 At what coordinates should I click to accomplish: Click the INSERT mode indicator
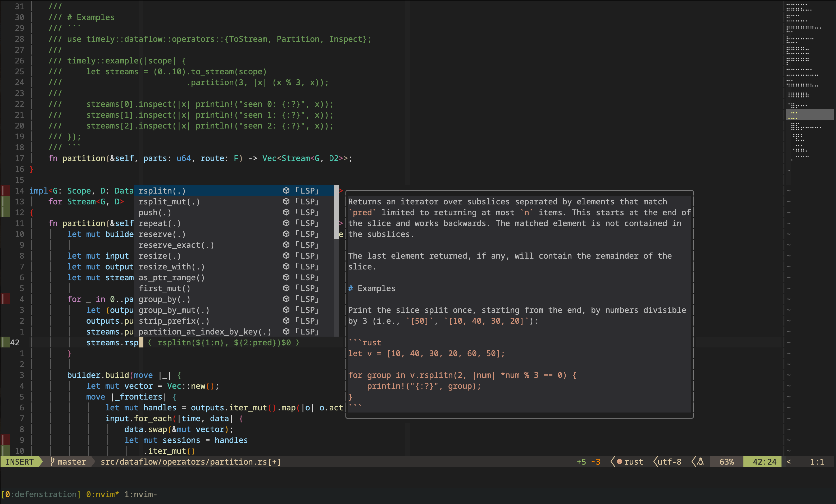pyautogui.click(x=20, y=462)
